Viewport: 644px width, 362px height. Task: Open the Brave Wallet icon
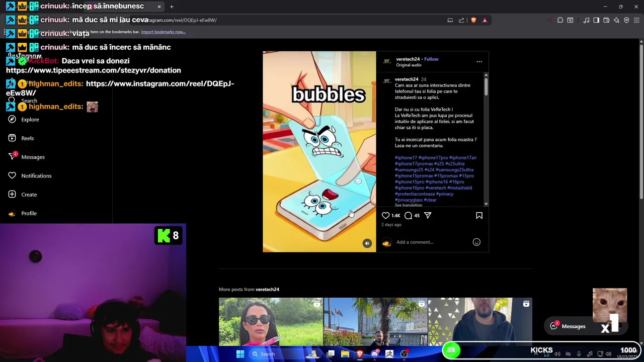(606, 20)
